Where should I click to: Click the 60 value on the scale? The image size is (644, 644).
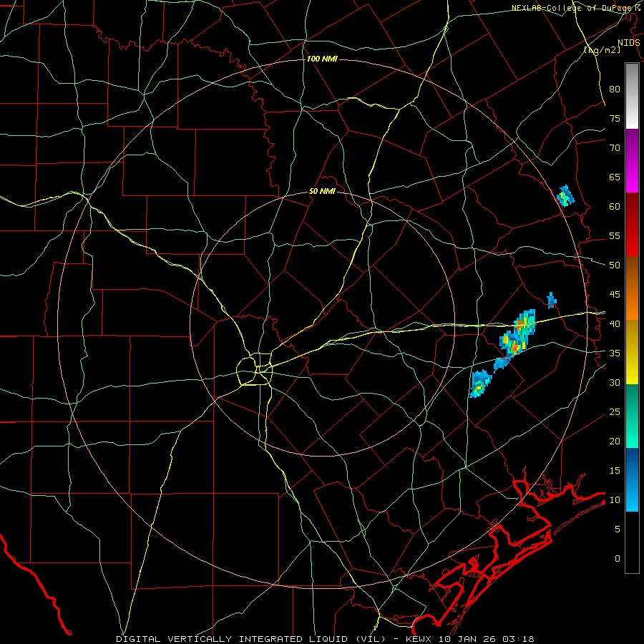[x=615, y=207]
